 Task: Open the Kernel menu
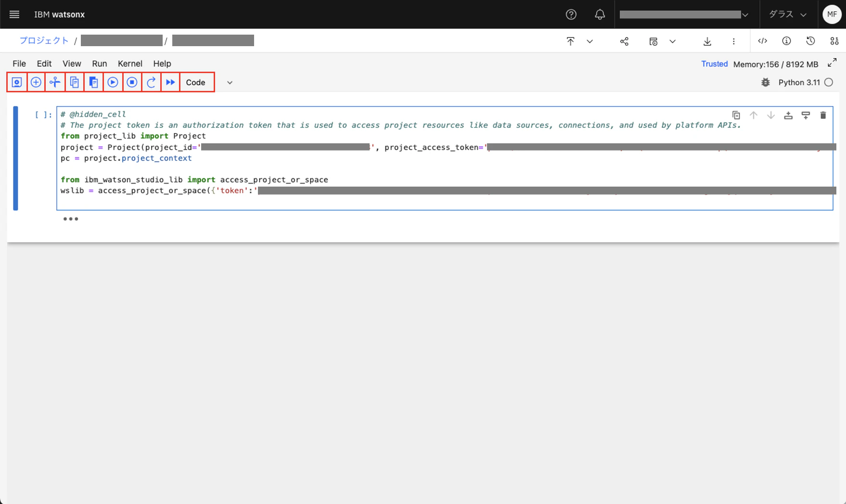click(x=130, y=63)
